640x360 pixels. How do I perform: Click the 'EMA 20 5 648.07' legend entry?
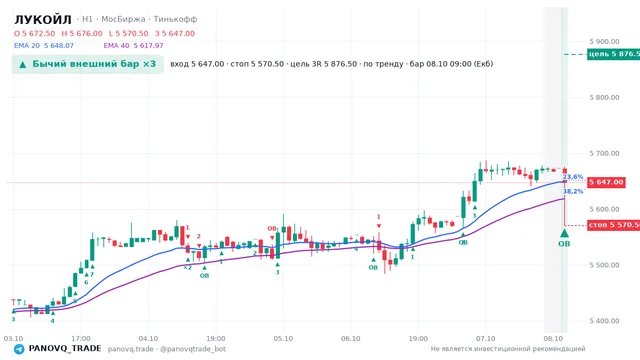coord(44,46)
